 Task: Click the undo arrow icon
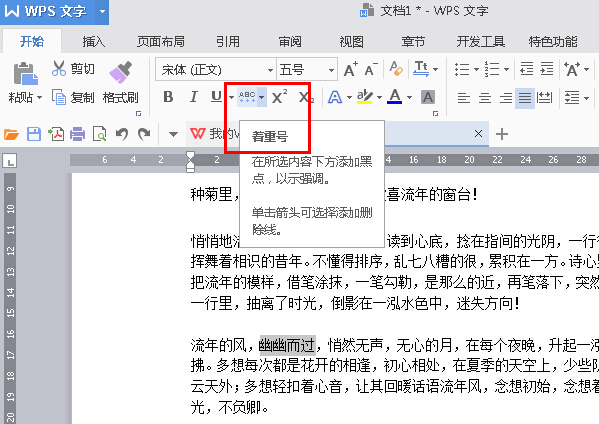(x=121, y=134)
